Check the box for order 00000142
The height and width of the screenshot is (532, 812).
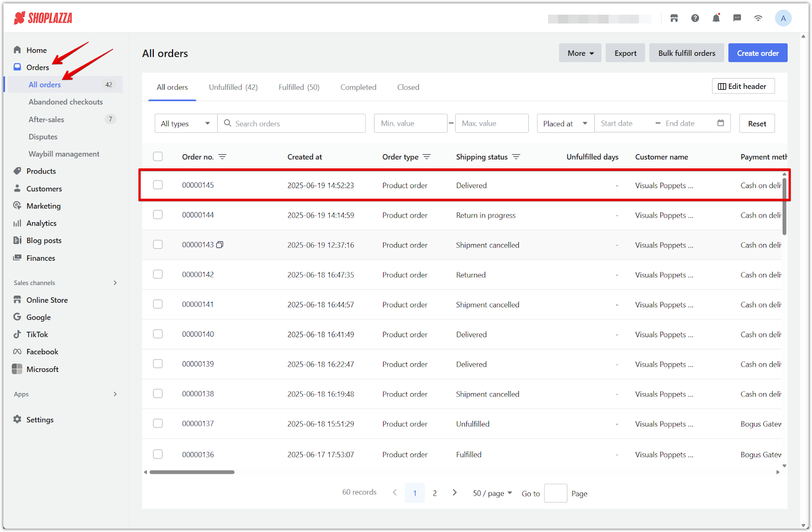(x=158, y=274)
